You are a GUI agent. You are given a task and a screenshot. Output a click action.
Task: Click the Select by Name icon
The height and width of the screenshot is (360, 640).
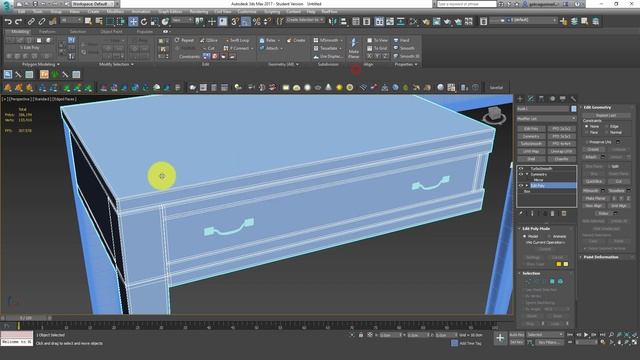pyautogui.click(x=99, y=21)
